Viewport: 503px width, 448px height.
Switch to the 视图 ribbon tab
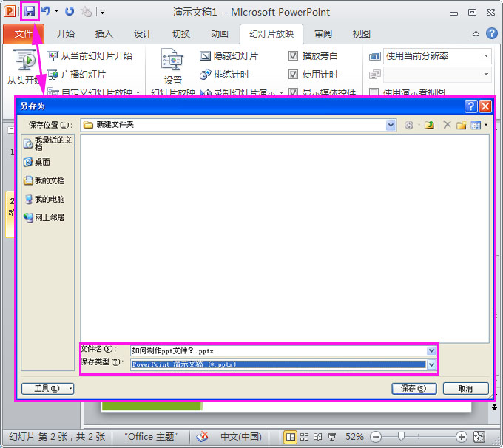[362, 34]
